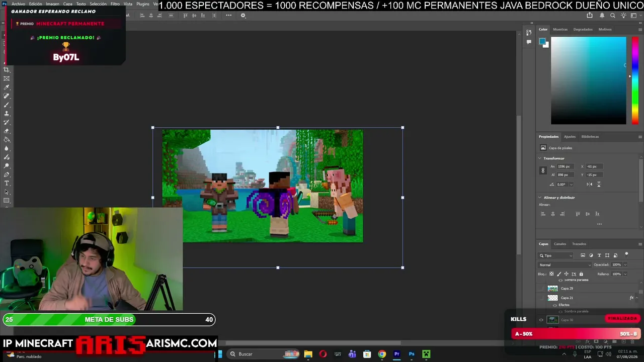Align top edges in Properties panel

578,214
